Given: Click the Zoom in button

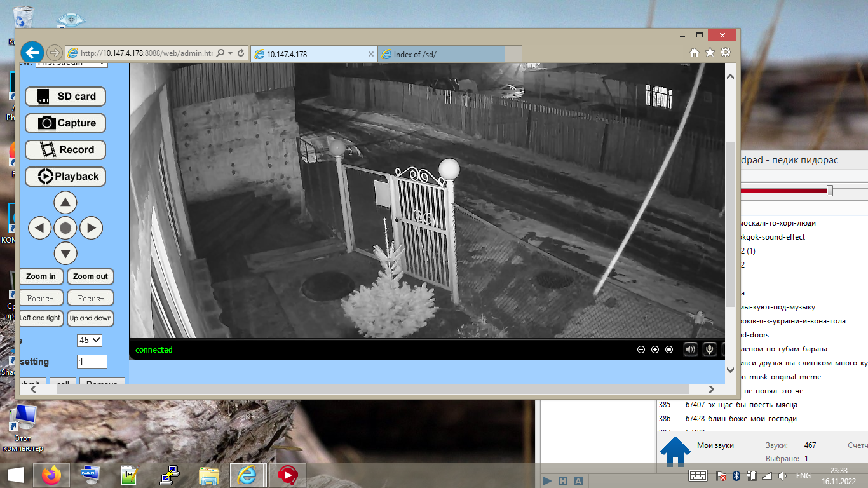Looking at the screenshot, I should 41,276.
